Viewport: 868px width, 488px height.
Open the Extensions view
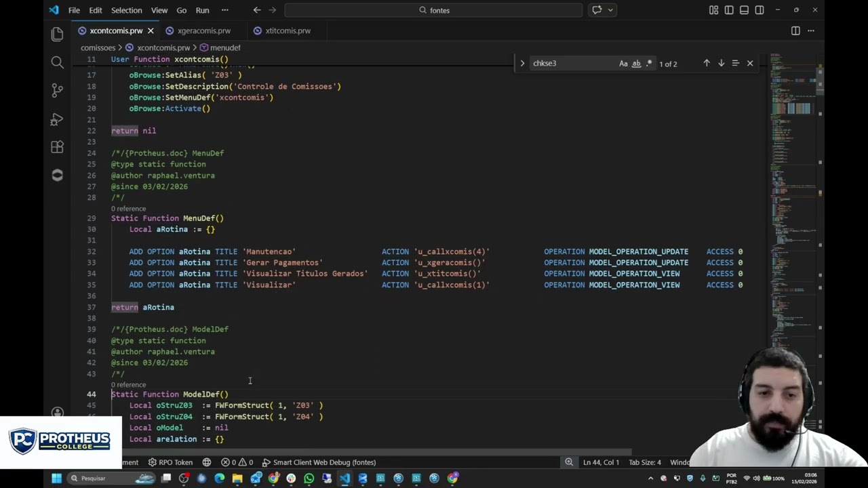57,147
